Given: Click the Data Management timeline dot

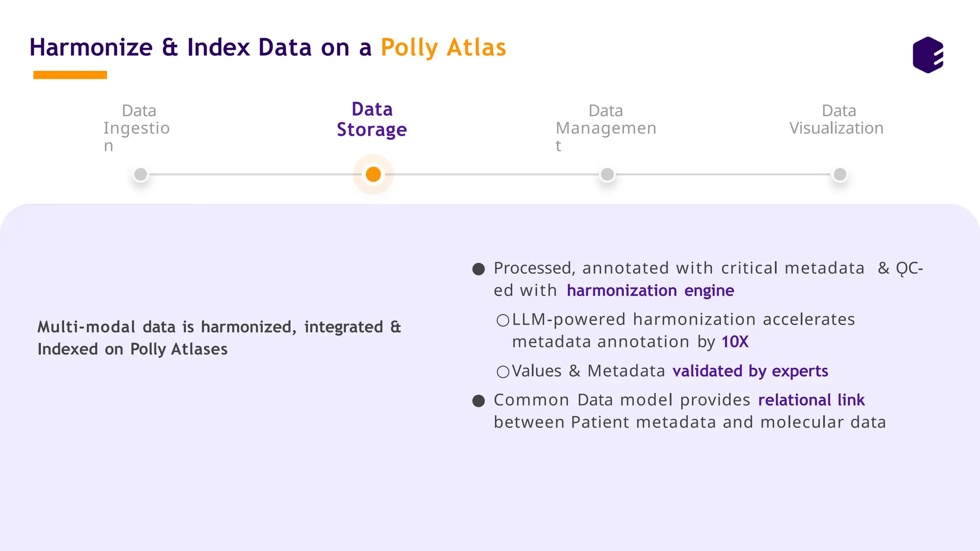Looking at the screenshot, I should point(607,175).
